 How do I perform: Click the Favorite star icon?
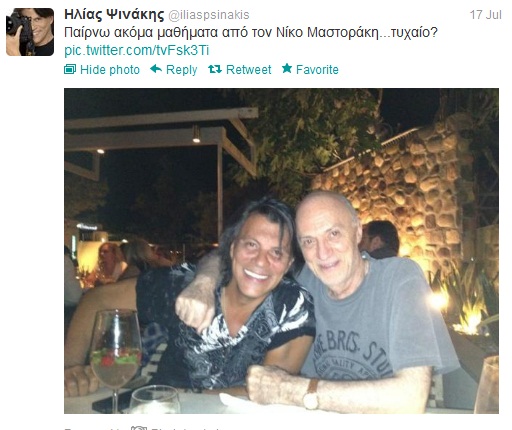[287, 69]
